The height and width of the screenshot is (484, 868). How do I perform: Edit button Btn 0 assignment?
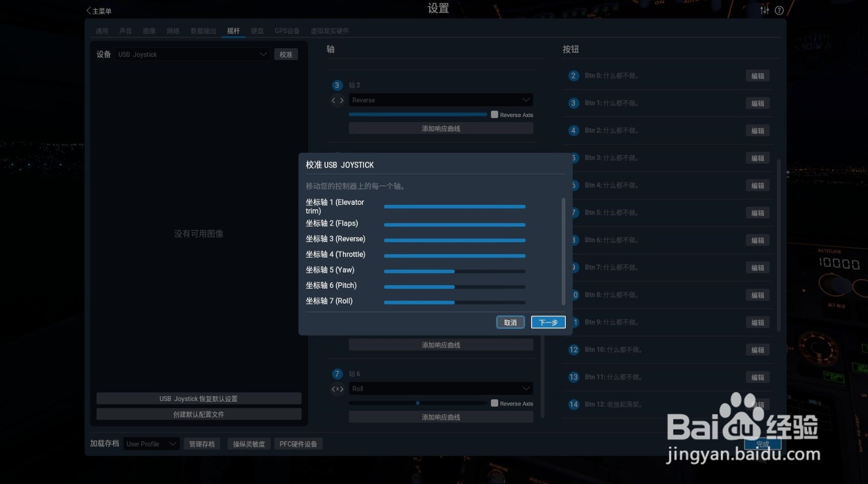[x=757, y=76]
